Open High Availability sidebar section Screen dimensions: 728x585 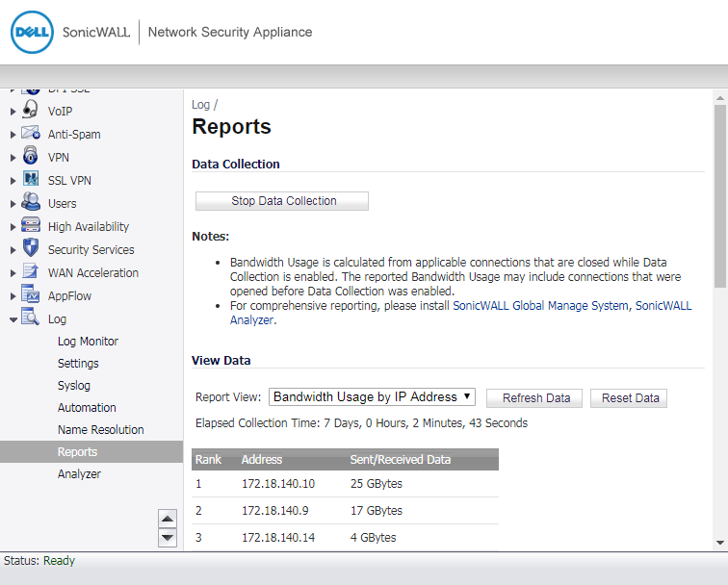(89, 227)
